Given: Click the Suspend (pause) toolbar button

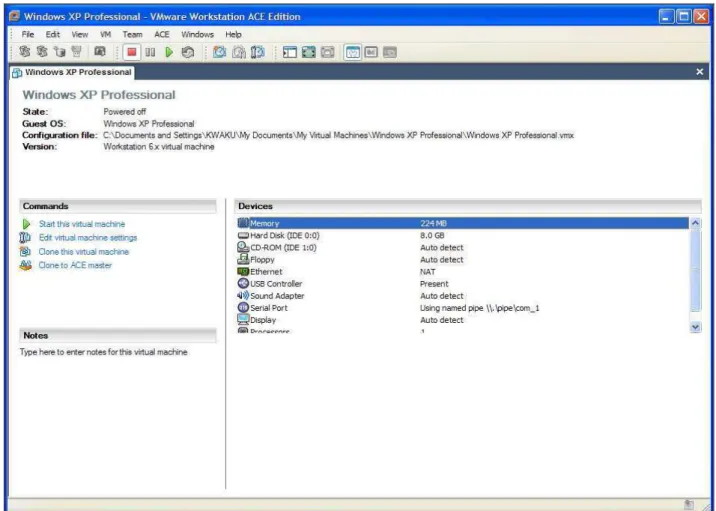Looking at the screenshot, I should pos(150,53).
